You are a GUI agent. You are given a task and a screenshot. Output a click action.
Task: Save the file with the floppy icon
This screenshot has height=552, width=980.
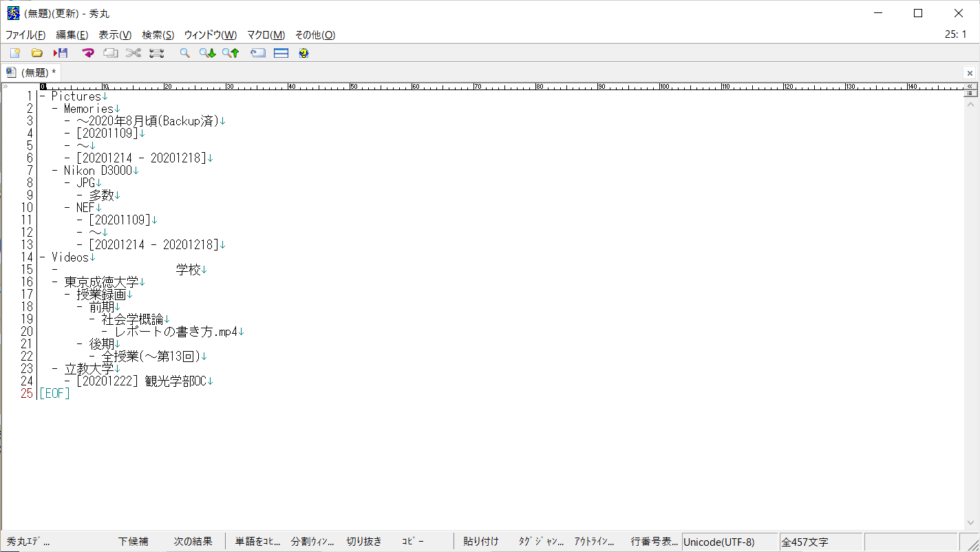61,53
